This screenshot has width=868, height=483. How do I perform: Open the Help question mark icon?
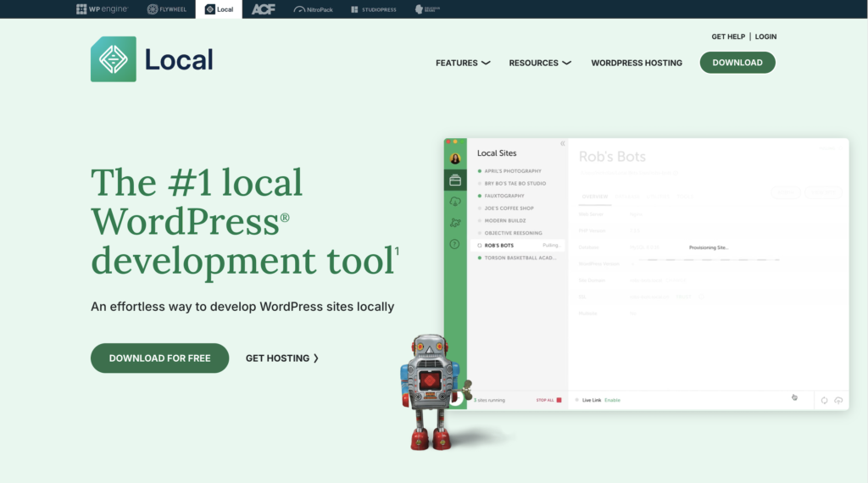[x=454, y=244]
